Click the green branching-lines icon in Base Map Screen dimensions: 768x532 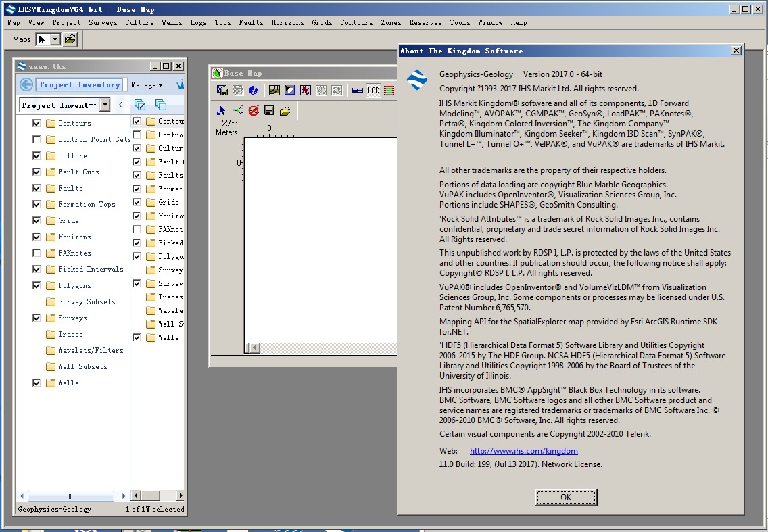point(237,111)
